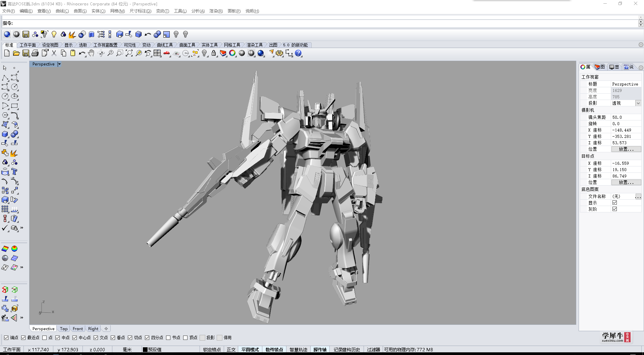Image resolution: width=644 pixels, height=355 pixels.
Task: Toggle 正交 ortho in status bar
Action: [231, 350]
